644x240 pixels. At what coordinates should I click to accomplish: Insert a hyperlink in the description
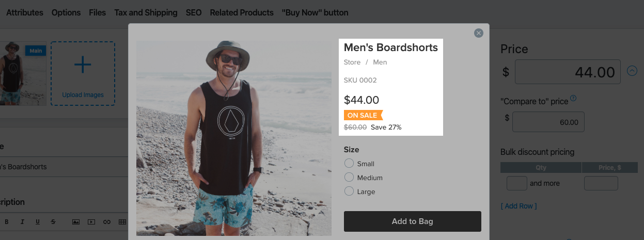pyautogui.click(x=107, y=222)
